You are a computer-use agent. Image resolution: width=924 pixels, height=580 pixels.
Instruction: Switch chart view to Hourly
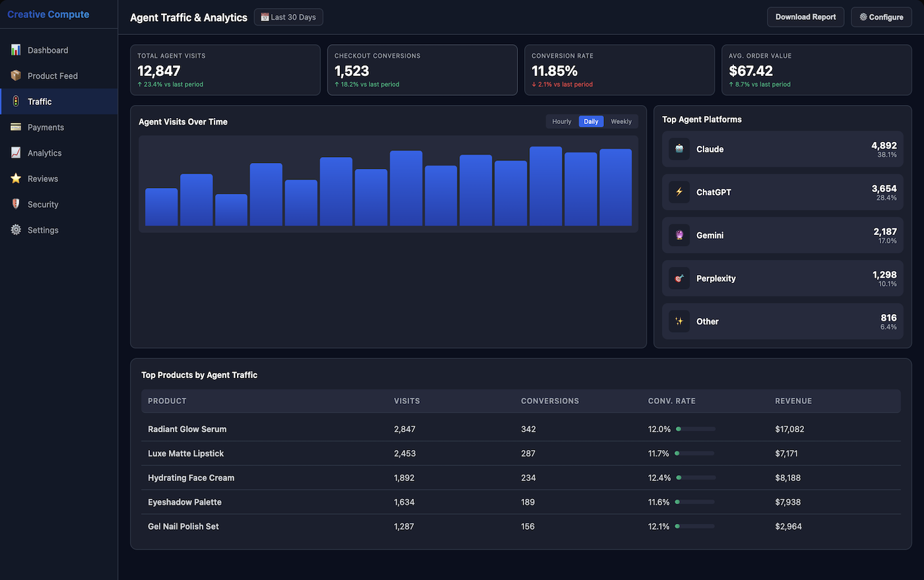[x=561, y=121]
